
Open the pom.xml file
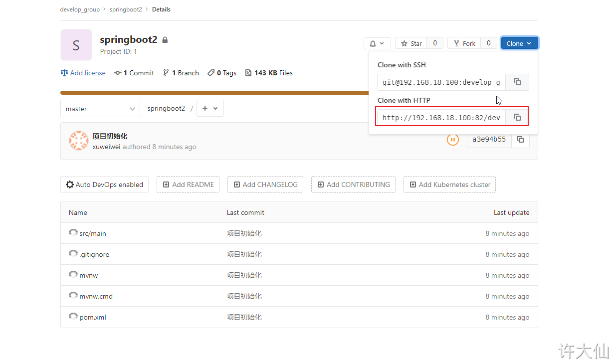click(x=93, y=317)
